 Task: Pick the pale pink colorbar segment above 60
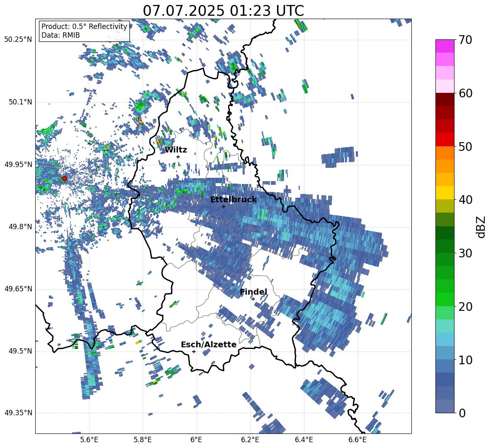445,86
